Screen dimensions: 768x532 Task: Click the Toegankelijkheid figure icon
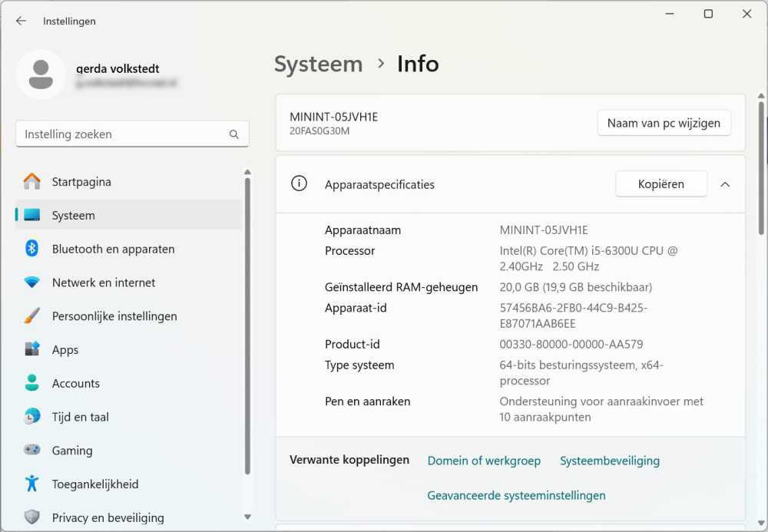pyautogui.click(x=31, y=484)
